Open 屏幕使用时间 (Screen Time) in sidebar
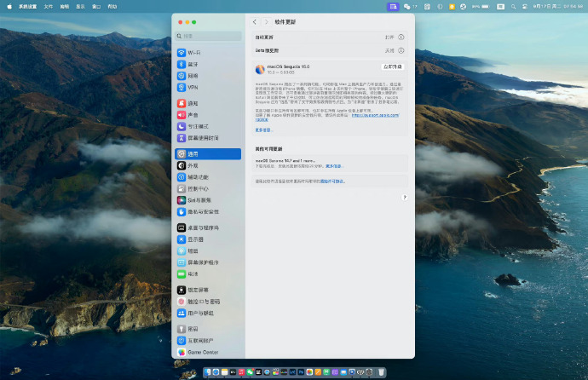 (x=208, y=138)
